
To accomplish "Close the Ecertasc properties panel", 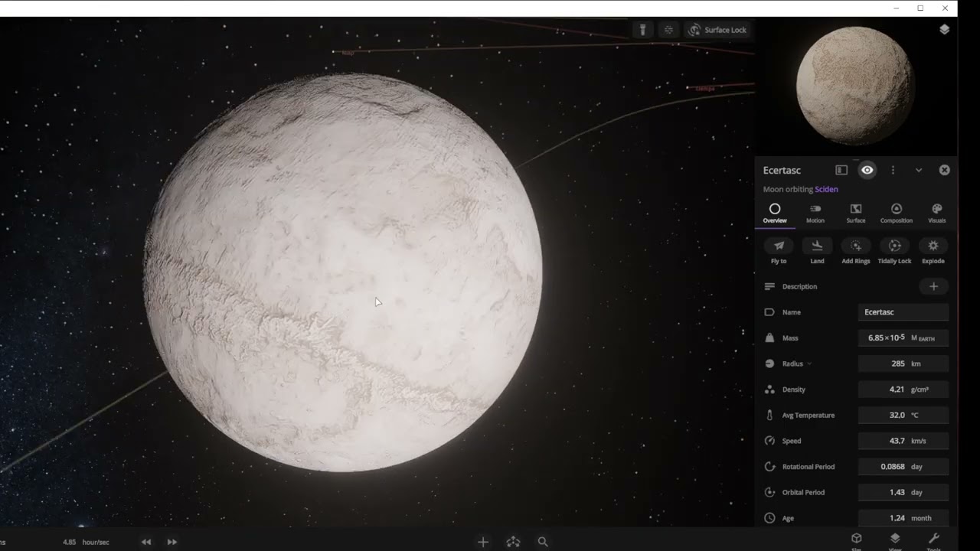I will [x=945, y=170].
